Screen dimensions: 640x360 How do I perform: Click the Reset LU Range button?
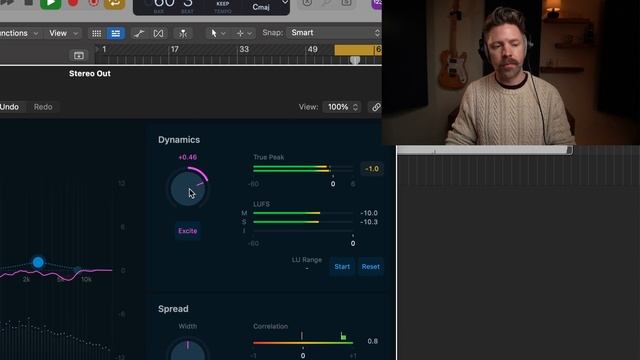point(371,267)
